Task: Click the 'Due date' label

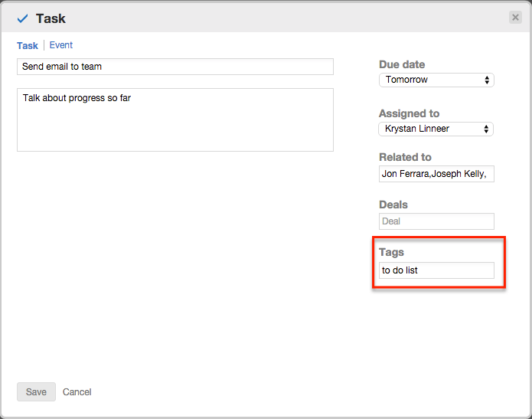Action: (402, 64)
